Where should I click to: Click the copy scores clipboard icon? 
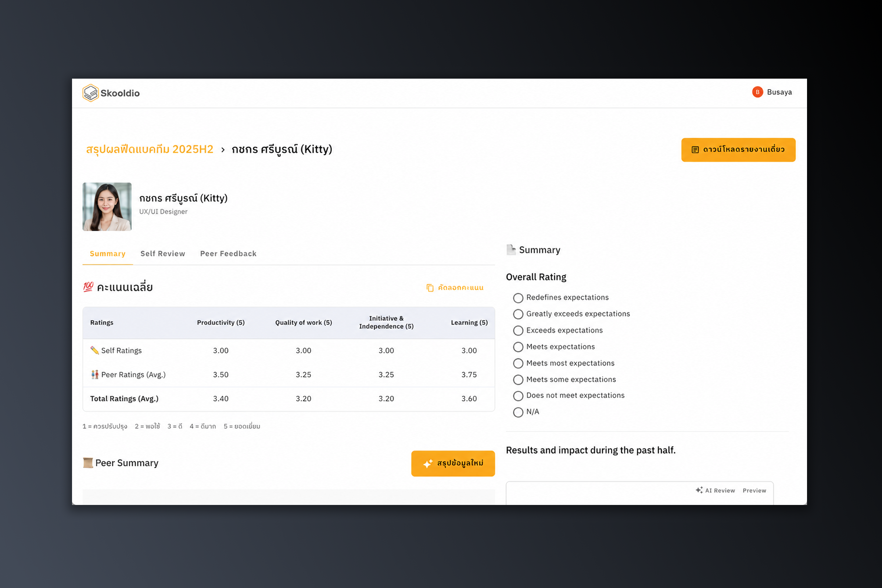coord(430,288)
